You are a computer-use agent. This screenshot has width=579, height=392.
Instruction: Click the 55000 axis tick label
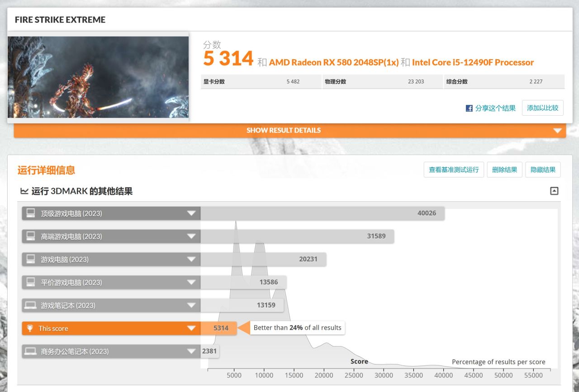533,375
